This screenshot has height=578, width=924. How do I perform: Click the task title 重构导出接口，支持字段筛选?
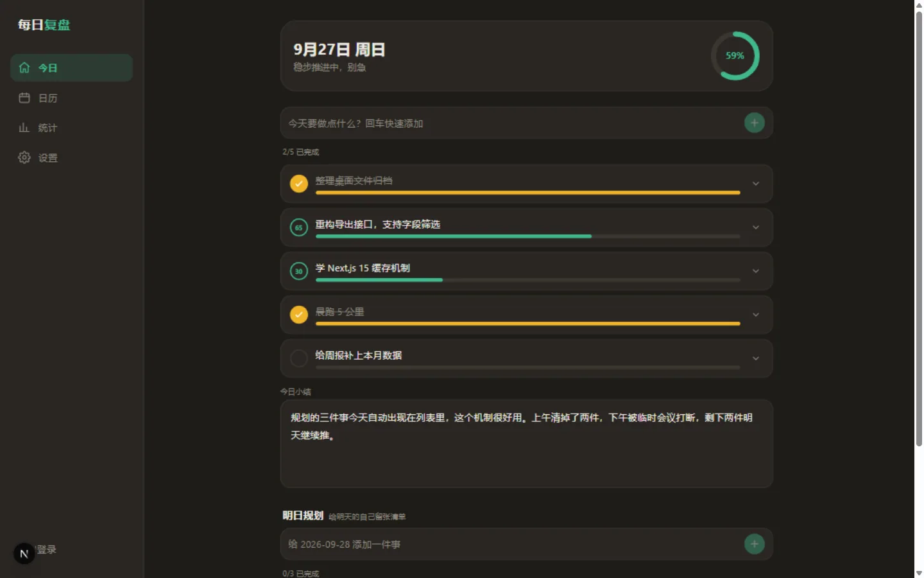pos(377,224)
